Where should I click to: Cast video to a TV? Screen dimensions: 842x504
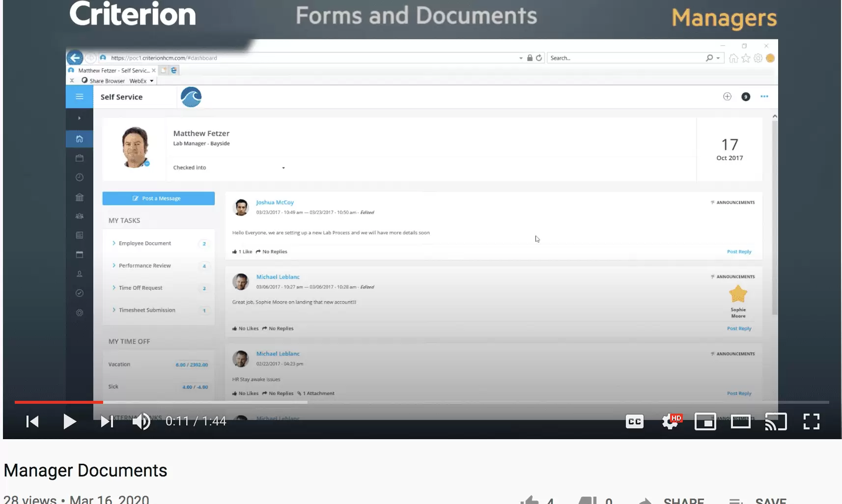pyautogui.click(x=776, y=421)
